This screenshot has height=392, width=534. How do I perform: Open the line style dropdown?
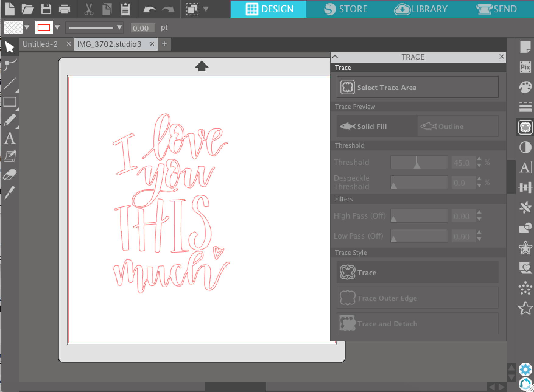click(95, 28)
